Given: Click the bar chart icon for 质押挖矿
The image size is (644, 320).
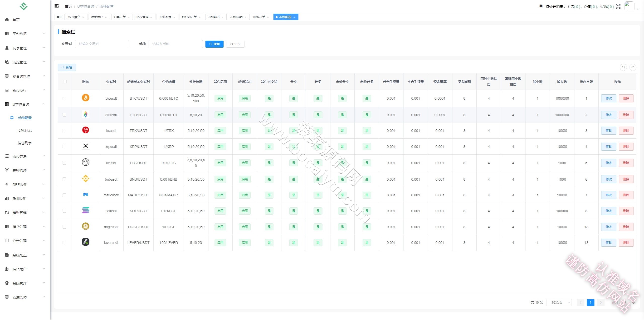Looking at the screenshot, I should [7, 198].
